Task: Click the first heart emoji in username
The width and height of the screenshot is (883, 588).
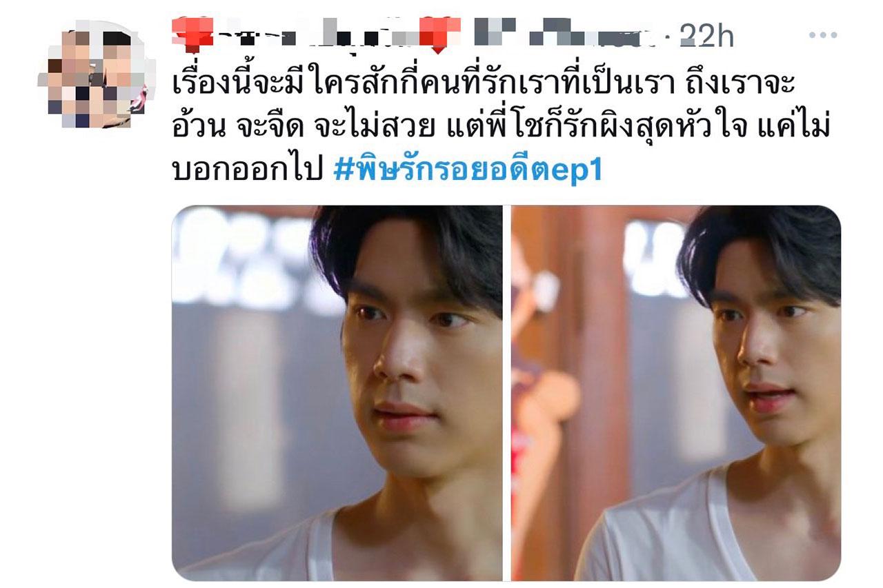Action: pyautogui.click(x=195, y=33)
